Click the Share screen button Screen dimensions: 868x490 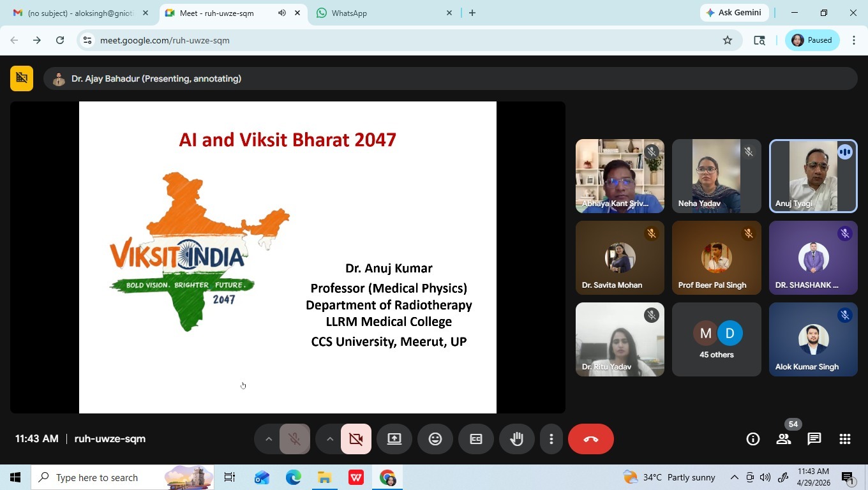click(394, 439)
